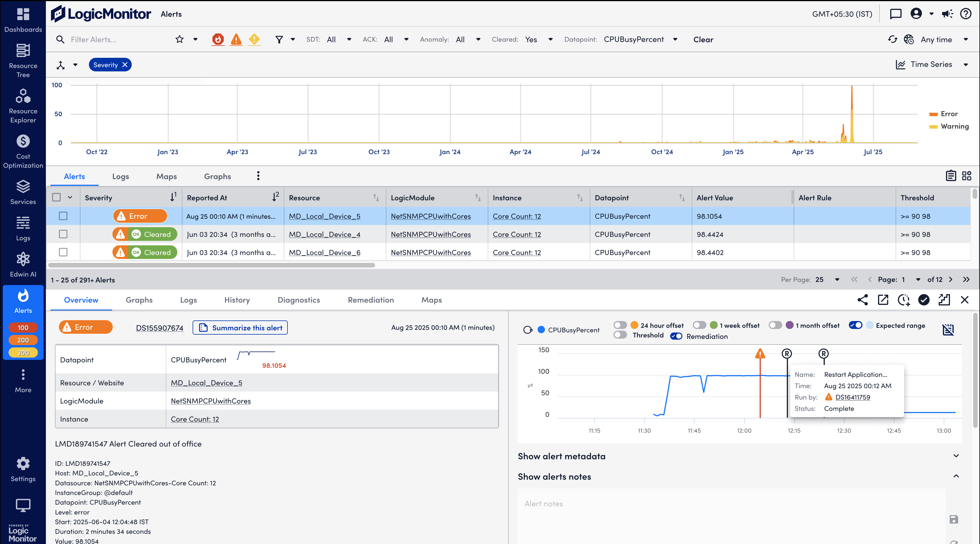
Task: Select the Logs tab beside Alerts tab
Action: 120,176
